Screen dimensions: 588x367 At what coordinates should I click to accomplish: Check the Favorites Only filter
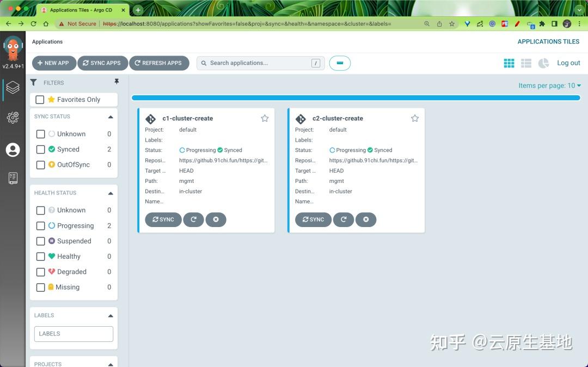tap(40, 99)
